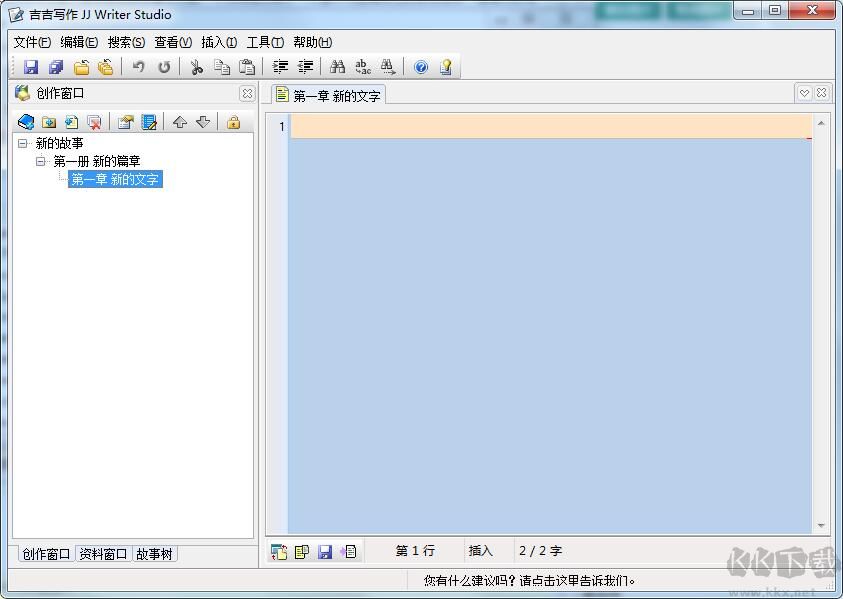Switch to the 故事树 tab
Image resolution: width=843 pixels, height=599 pixels.
tap(155, 553)
